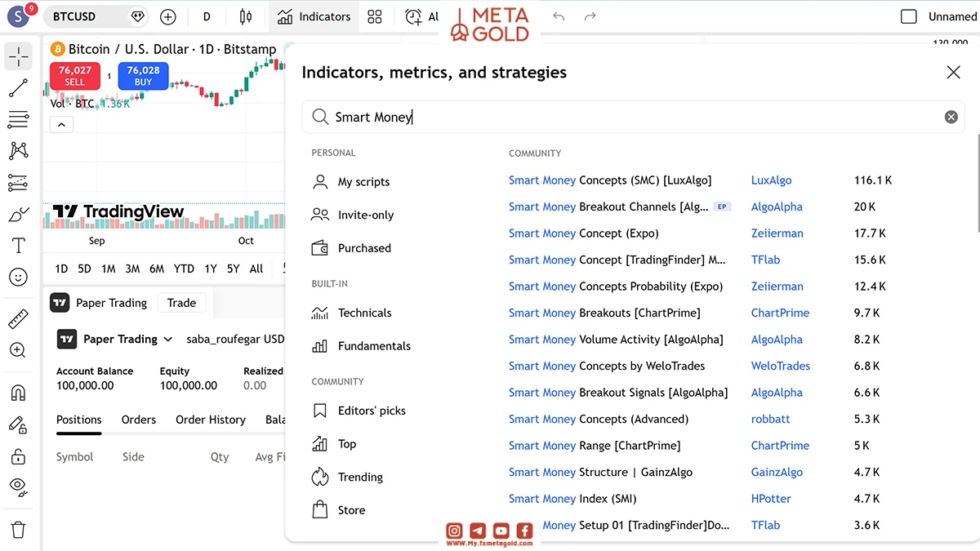The width and height of the screenshot is (980, 551).
Task: Expand the Paper Trading account dropdown
Action: click(115, 339)
